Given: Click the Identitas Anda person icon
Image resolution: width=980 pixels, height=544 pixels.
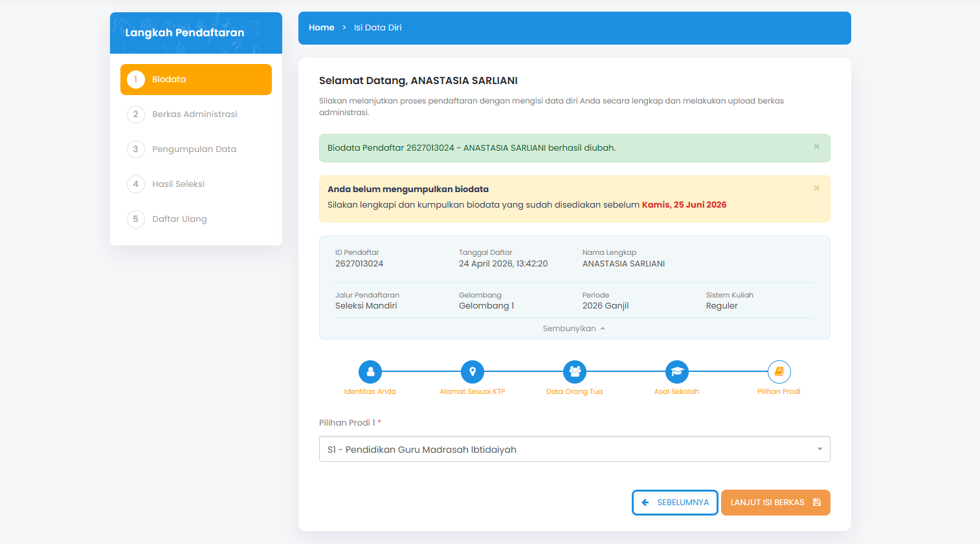Looking at the screenshot, I should [x=370, y=372].
